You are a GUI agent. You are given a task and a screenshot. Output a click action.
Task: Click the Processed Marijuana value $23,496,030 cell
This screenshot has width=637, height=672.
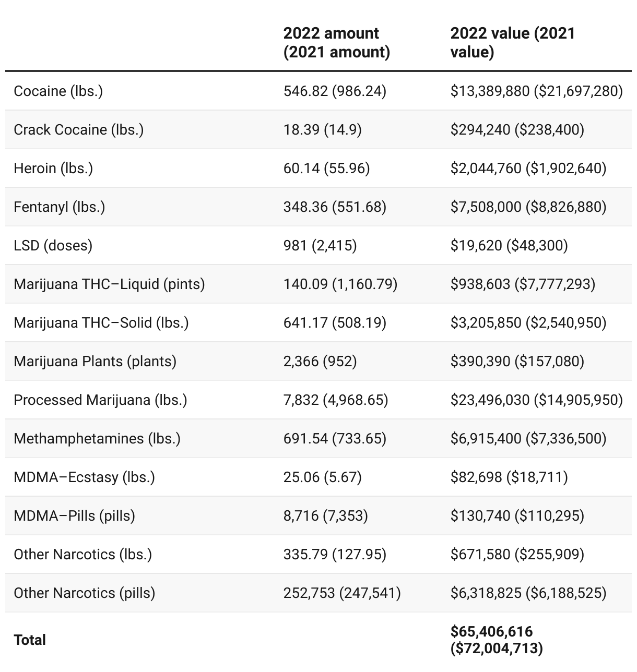536,400
